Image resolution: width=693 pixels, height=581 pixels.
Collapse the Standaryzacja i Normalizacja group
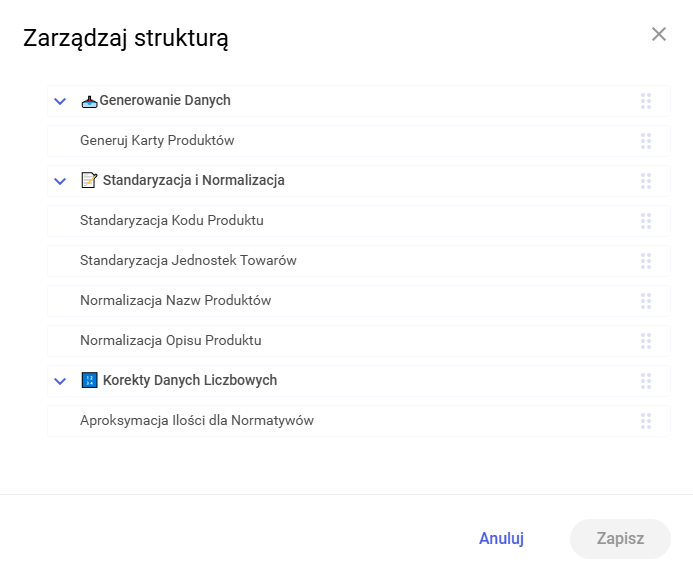point(60,181)
